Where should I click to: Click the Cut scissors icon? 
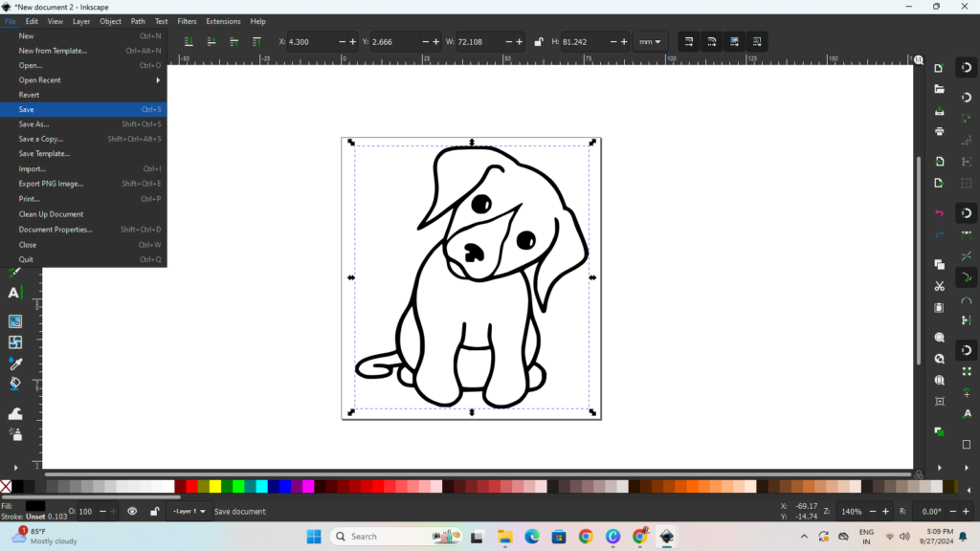click(939, 286)
